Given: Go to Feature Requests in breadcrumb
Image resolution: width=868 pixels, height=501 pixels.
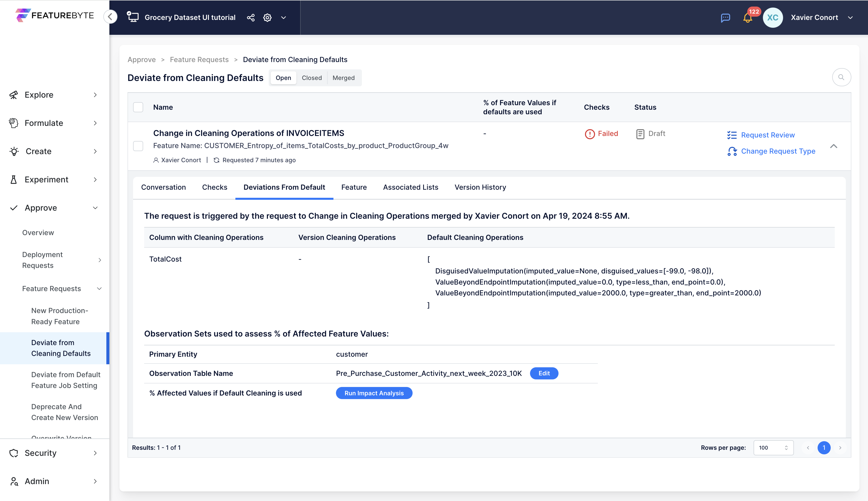Looking at the screenshot, I should (x=199, y=60).
